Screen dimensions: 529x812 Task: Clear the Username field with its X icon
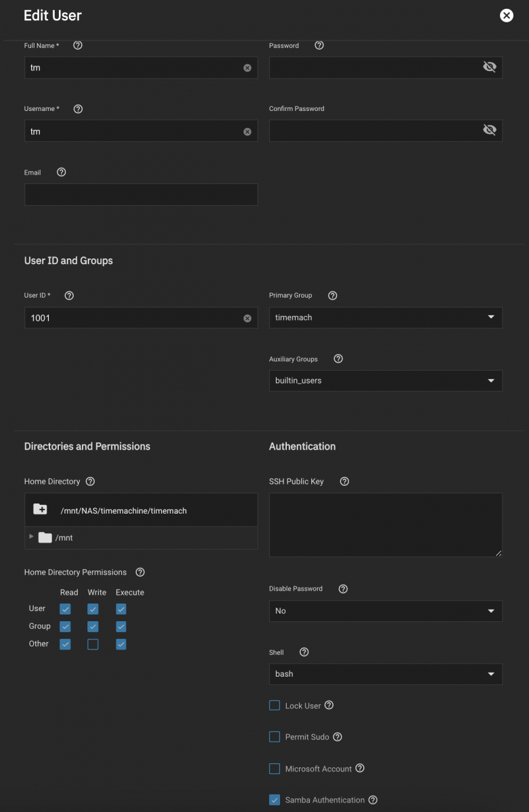[247, 131]
